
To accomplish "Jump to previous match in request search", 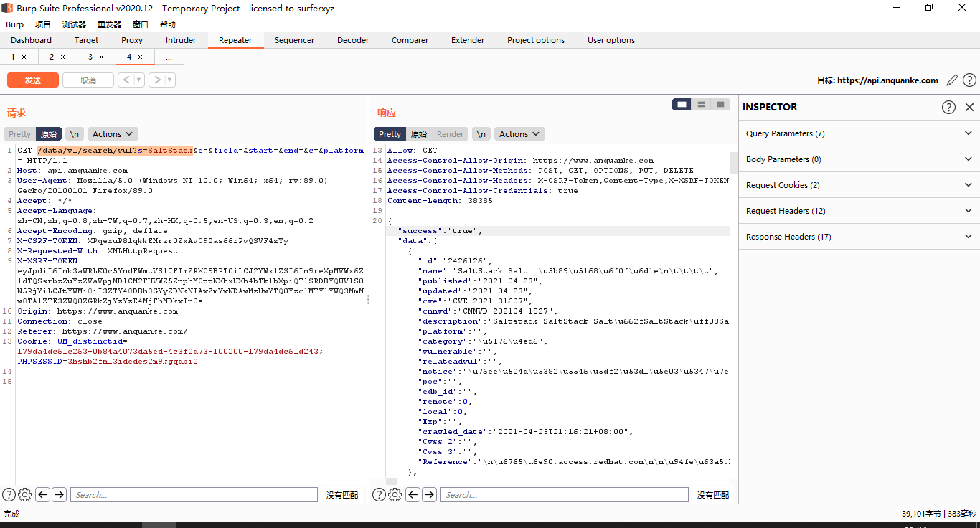I will coord(43,494).
